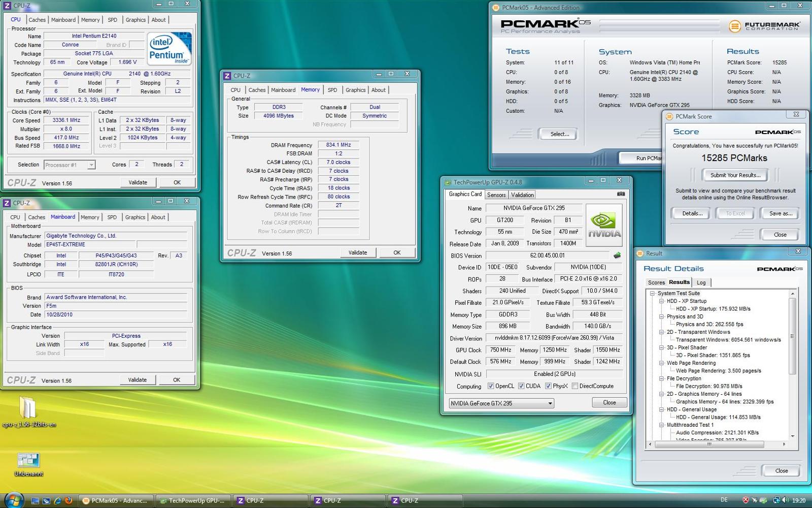Open the Sensors tab in GPU-Z
Image resolution: width=812 pixels, height=508 pixels.
pos(496,195)
